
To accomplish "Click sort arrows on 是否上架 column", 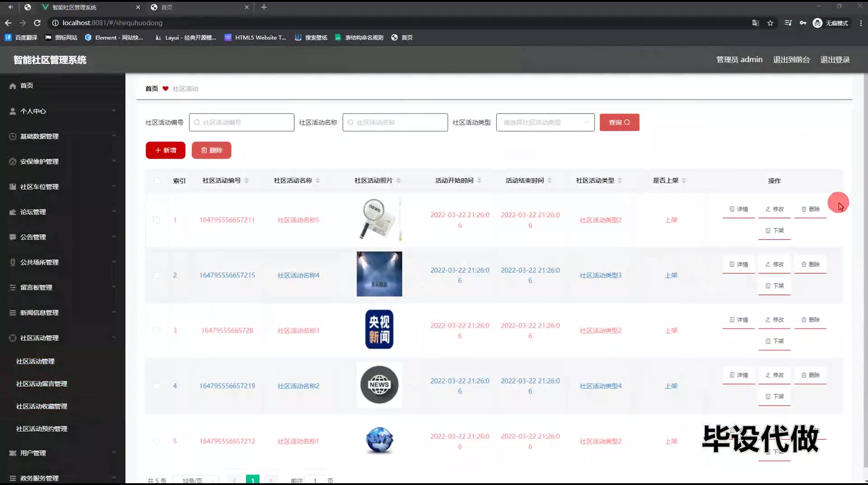I will point(684,181).
